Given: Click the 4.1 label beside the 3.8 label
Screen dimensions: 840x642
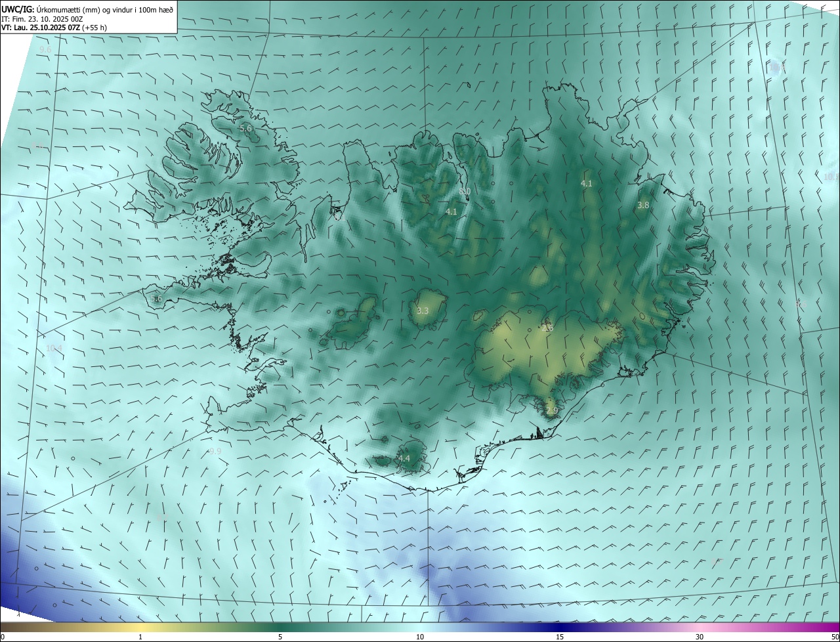Looking at the screenshot, I should pyautogui.click(x=587, y=184).
